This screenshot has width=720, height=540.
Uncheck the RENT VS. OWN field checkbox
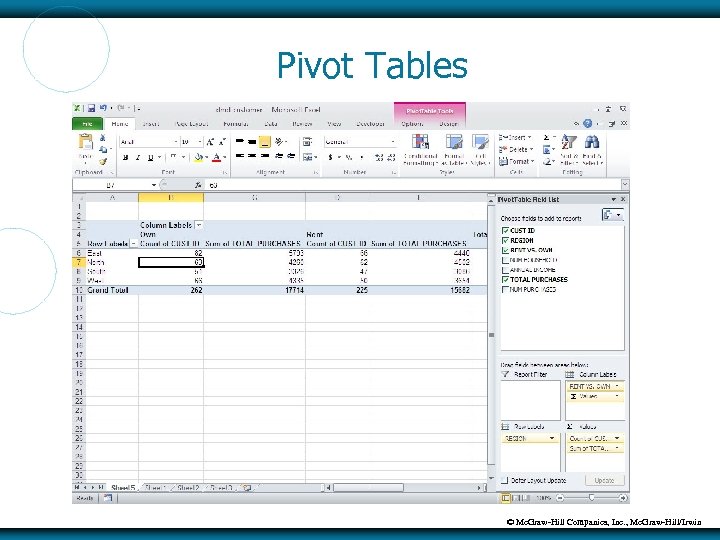(506, 250)
